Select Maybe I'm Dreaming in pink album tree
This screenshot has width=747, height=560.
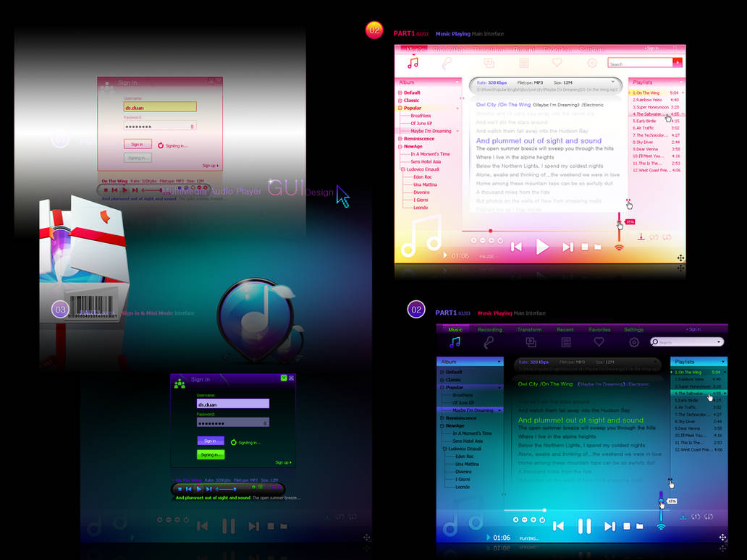pyautogui.click(x=431, y=131)
